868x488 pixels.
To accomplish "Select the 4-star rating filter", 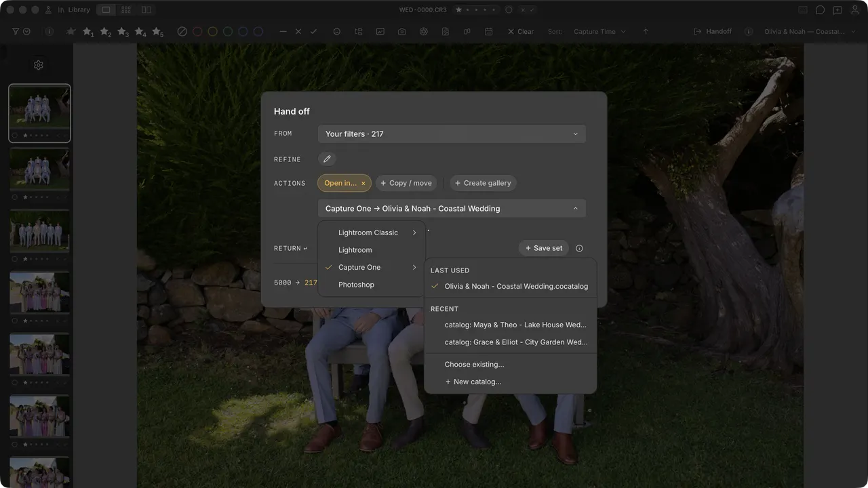I will click(140, 32).
